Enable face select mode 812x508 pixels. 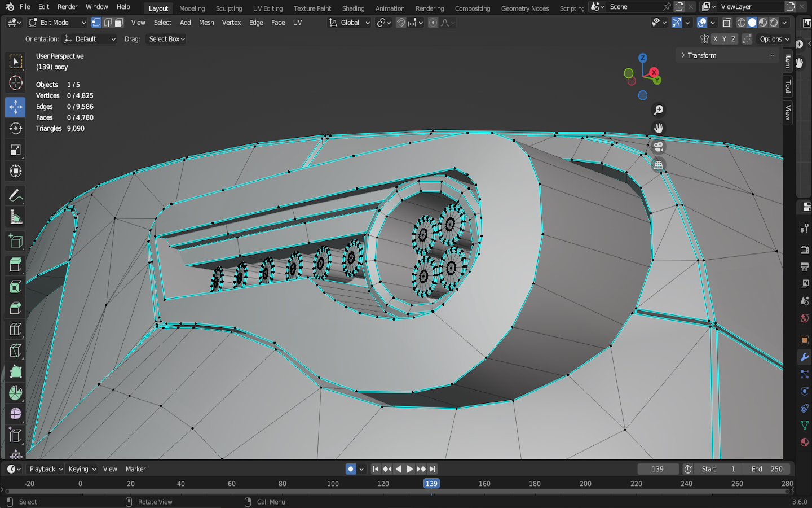[x=118, y=23]
